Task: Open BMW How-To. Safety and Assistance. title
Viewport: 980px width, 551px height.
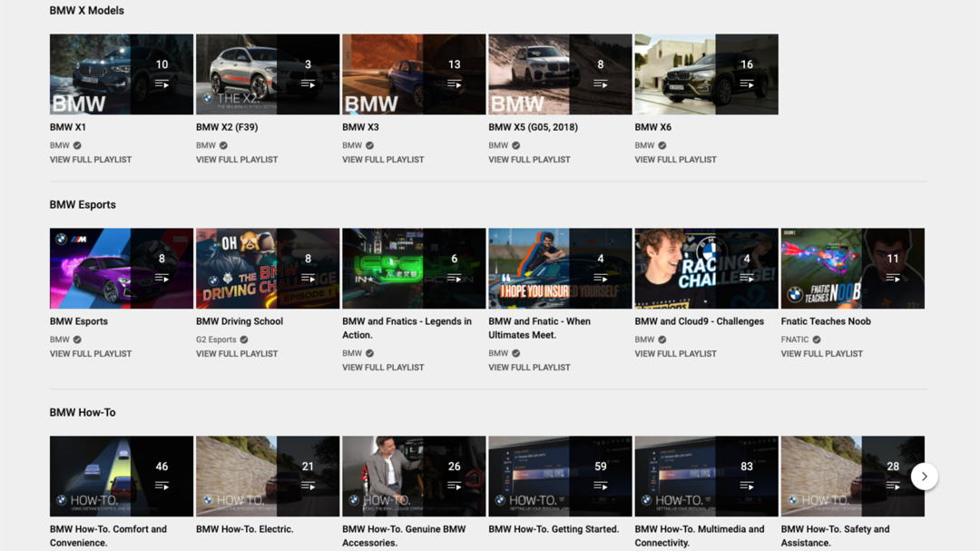Action: pyautogui.click(x=835, y=536)
